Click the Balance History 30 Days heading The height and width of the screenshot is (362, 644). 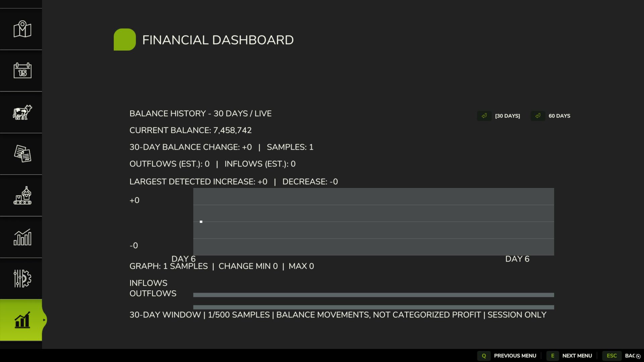(x=201, y=114)
